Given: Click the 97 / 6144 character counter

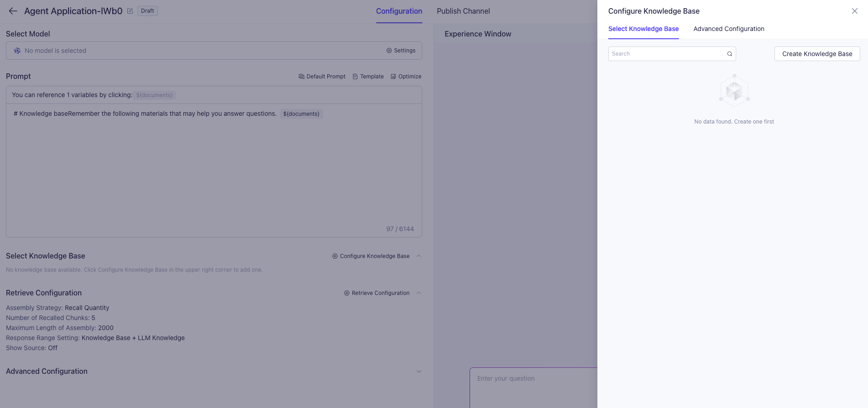Looking at the screenshot, I should coord(400,229).
